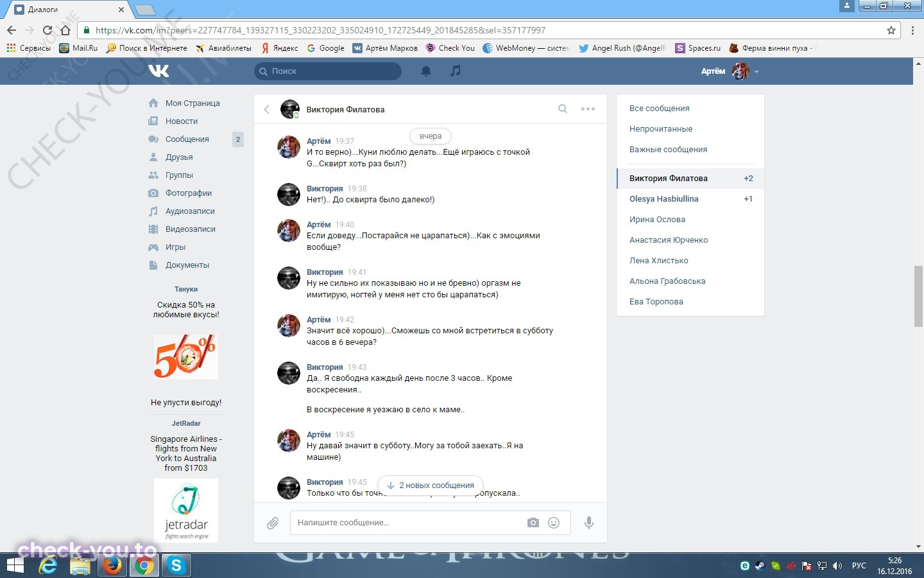This screenshot has height=578, width=924.
Task: Open Сервисы apps bookmark
Action: (28, 48)
